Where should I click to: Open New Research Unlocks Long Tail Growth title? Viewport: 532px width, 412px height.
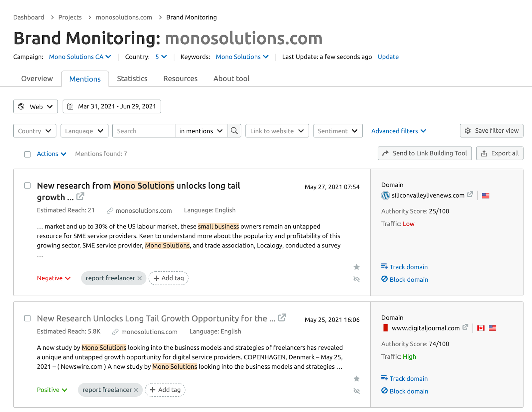tap(156, 319)
